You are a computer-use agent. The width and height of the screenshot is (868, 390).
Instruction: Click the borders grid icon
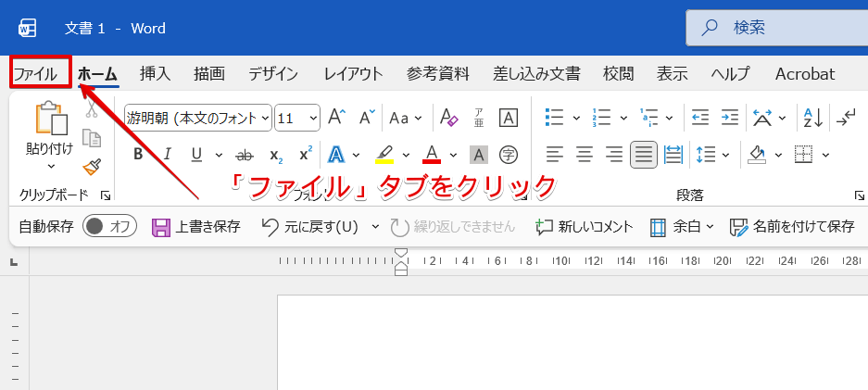pos(804,155)
